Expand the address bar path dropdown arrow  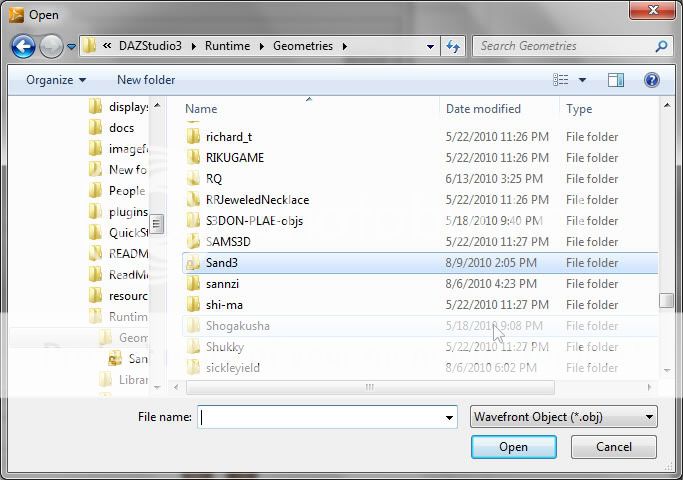430,46
